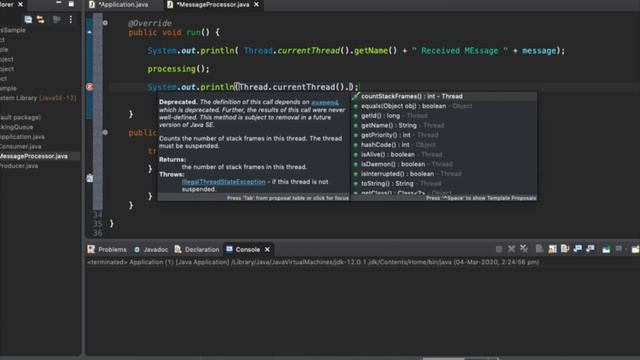Click line number 35 in gutter

point(98,224)
